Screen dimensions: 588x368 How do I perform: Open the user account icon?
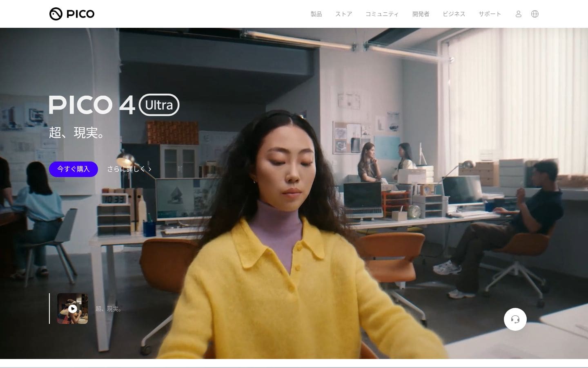tap(519, 14)
